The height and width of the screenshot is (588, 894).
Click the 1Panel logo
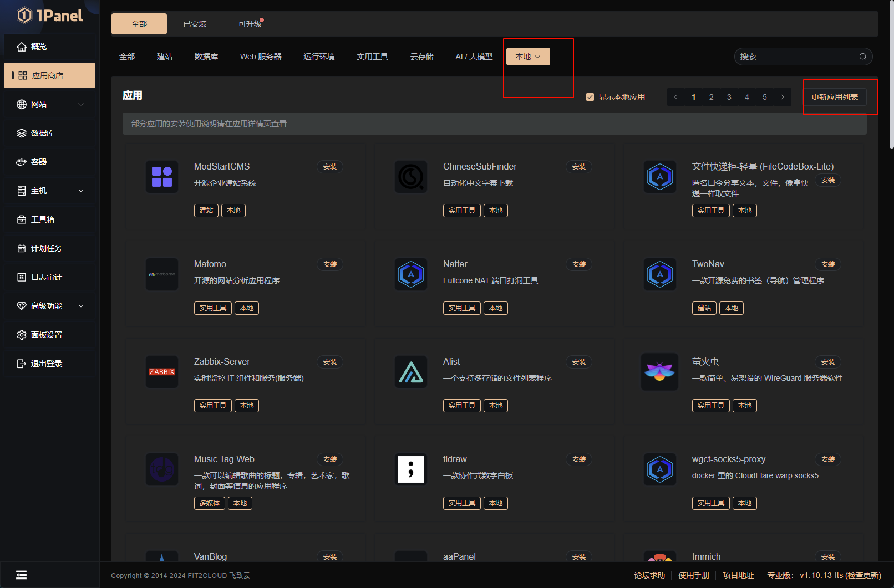[x=50, y=16]
